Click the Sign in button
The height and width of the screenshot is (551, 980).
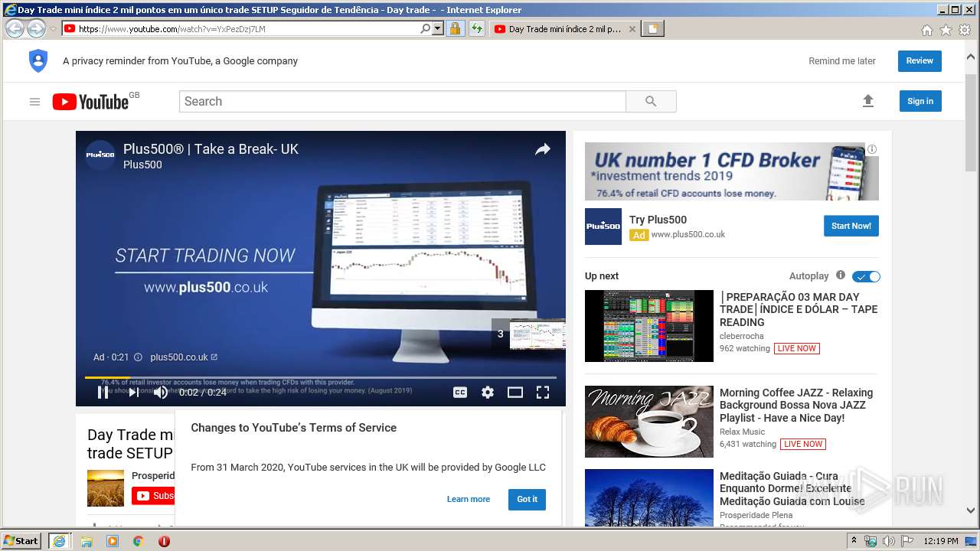click(x=920, y=101)
